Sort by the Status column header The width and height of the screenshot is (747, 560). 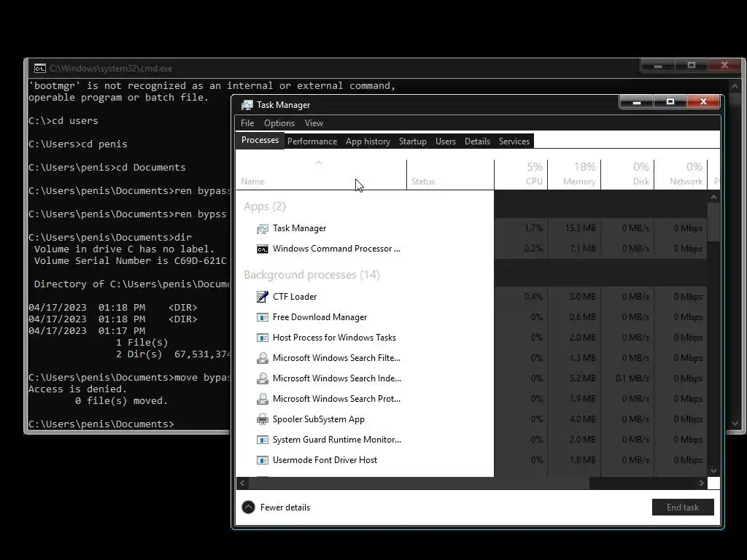point(450,175)
